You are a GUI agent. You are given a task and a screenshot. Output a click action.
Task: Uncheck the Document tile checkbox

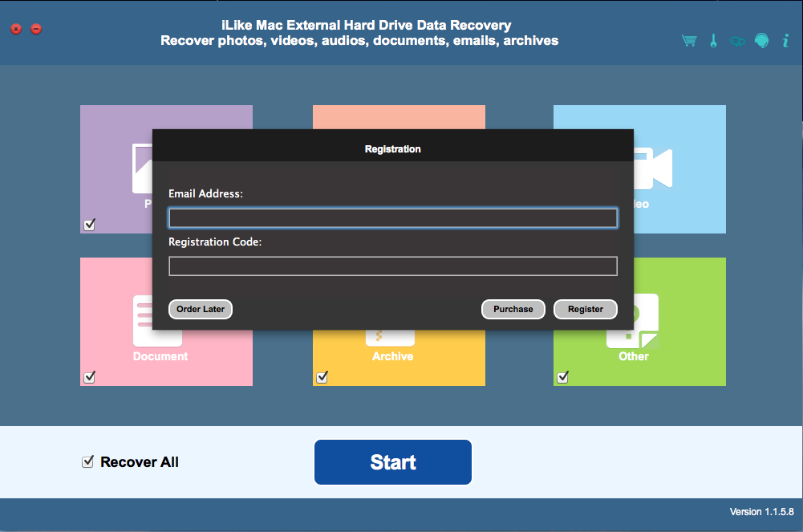pyautogui.click(x=90, y=376)
